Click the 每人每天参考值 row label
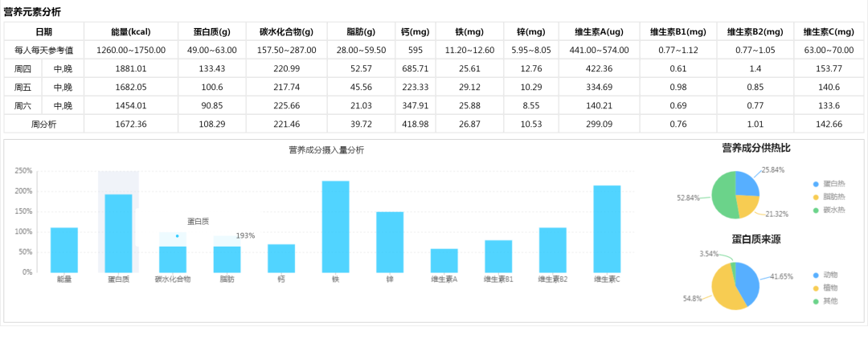868x339 pixels. 43,51
